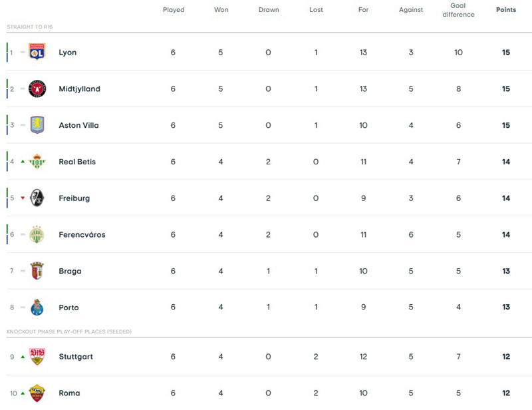The height and width of the screenshot is (410, 532).
Task: Click the Braga club crest
Action: click(37, 271)
